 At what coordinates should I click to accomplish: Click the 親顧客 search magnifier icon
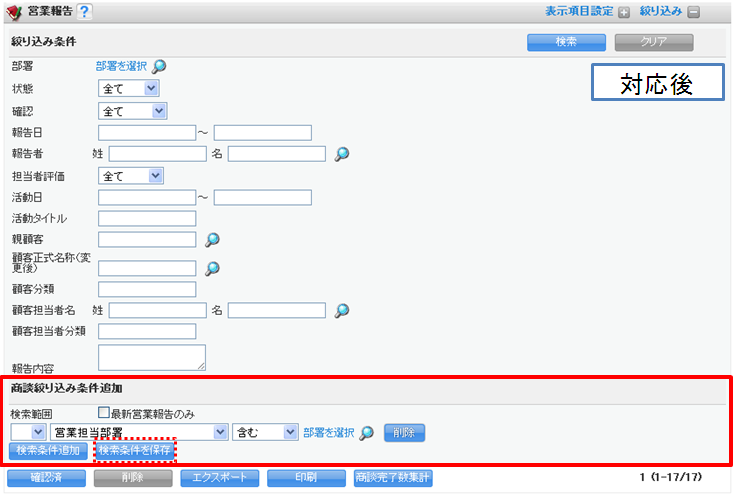211,240
